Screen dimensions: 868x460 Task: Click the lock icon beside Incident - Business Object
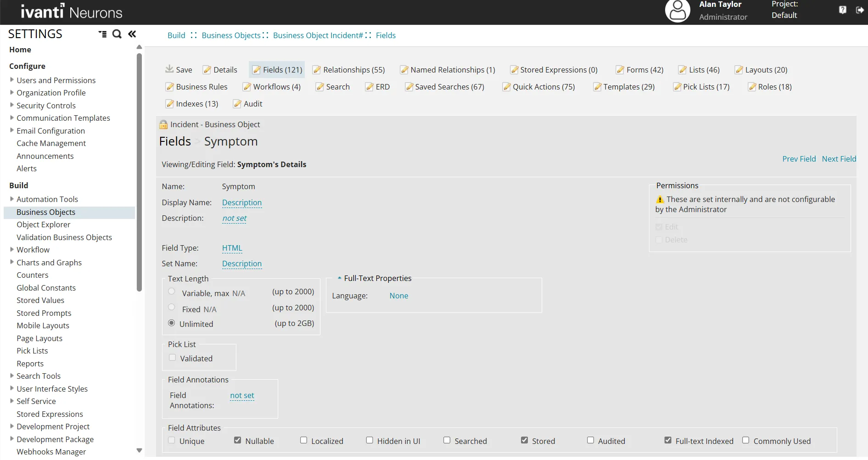point(163,124)
